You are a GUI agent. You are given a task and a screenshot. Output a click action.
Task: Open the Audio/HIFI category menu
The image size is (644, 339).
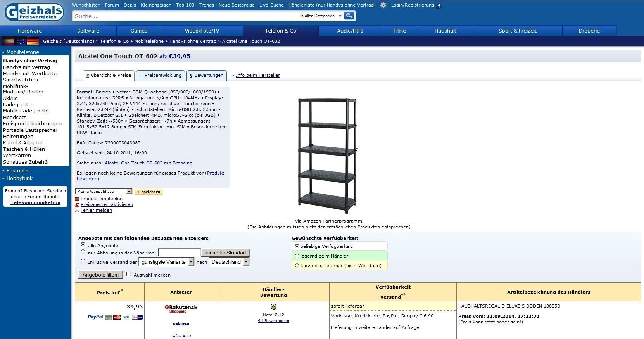pyautogui.click(x=350, y=31)
